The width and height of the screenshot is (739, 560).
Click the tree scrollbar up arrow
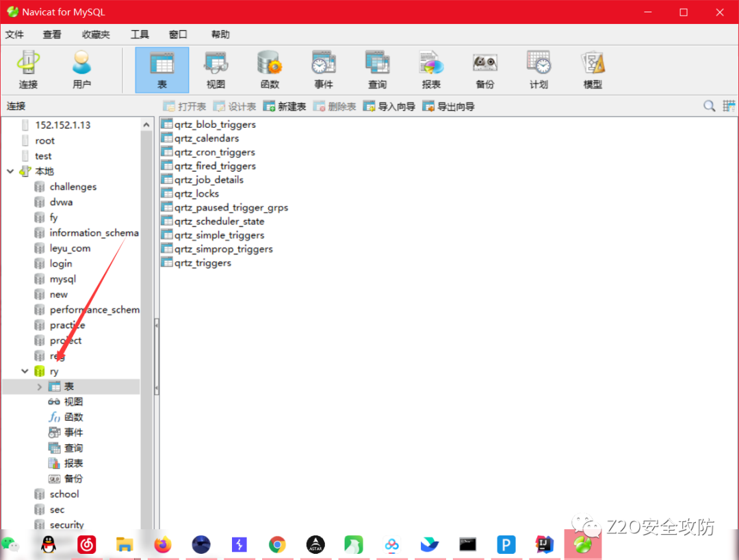coord(146,125)
